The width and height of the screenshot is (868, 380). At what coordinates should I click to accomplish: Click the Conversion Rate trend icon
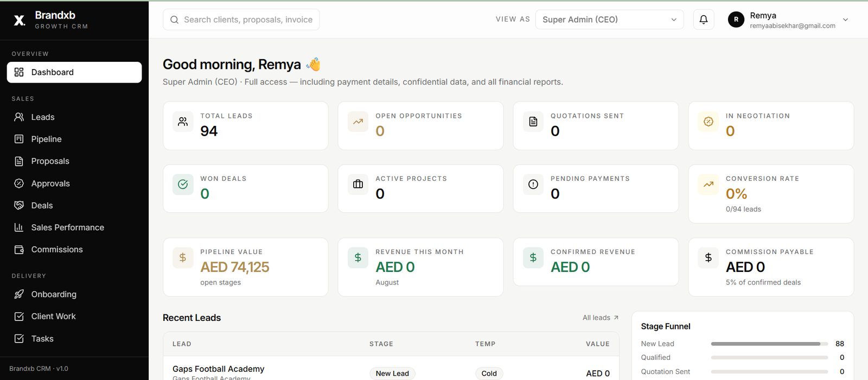709,184
